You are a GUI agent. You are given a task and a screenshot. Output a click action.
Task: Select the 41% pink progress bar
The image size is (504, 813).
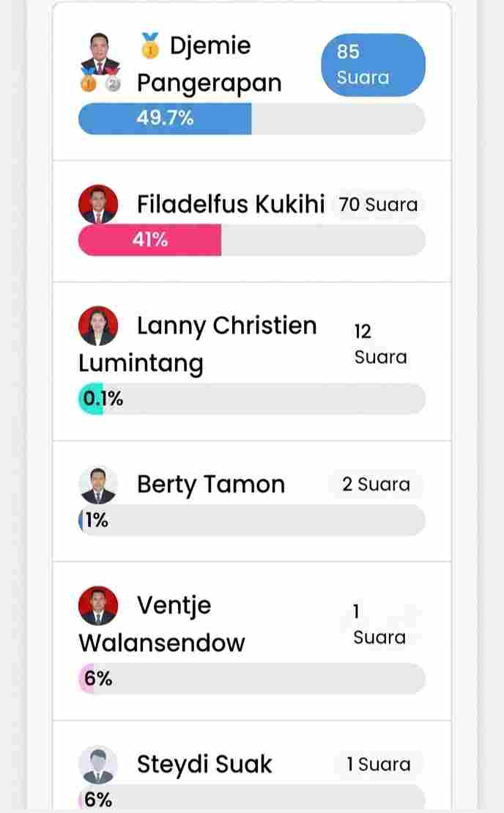point(252,240)
